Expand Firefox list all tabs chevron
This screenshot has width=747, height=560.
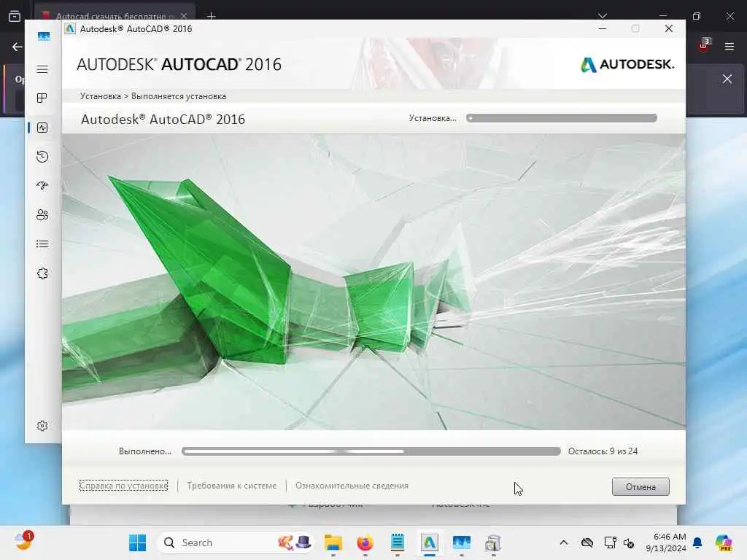pyautogui.click(x=603, y=16)
